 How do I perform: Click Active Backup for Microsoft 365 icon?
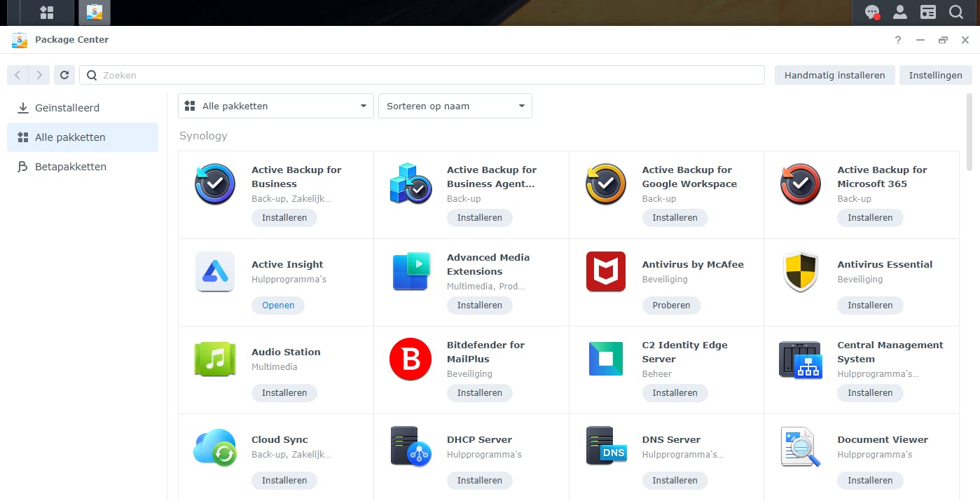pyautogui.click(x=801, y=184)
